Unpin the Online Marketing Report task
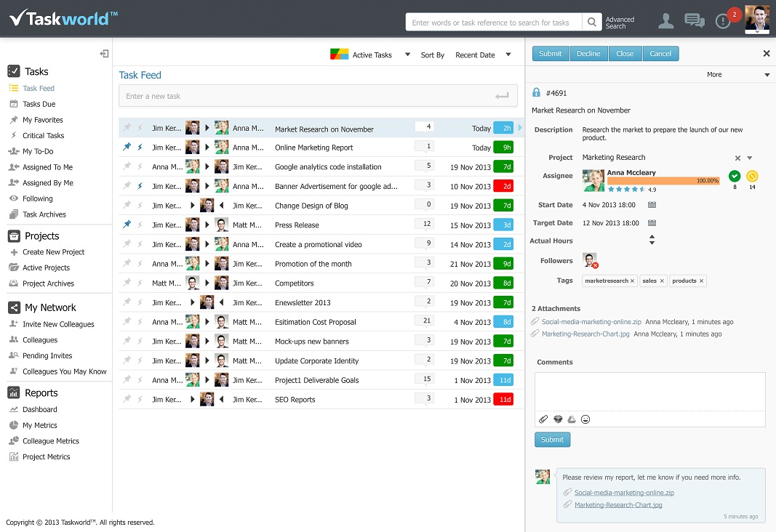776x532 pixels. 127,146
